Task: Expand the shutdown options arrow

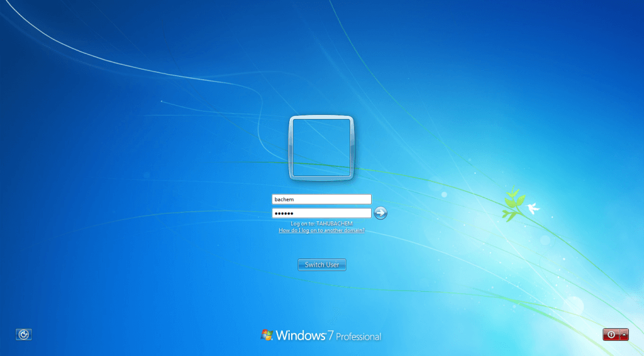Action: [625, 334]
